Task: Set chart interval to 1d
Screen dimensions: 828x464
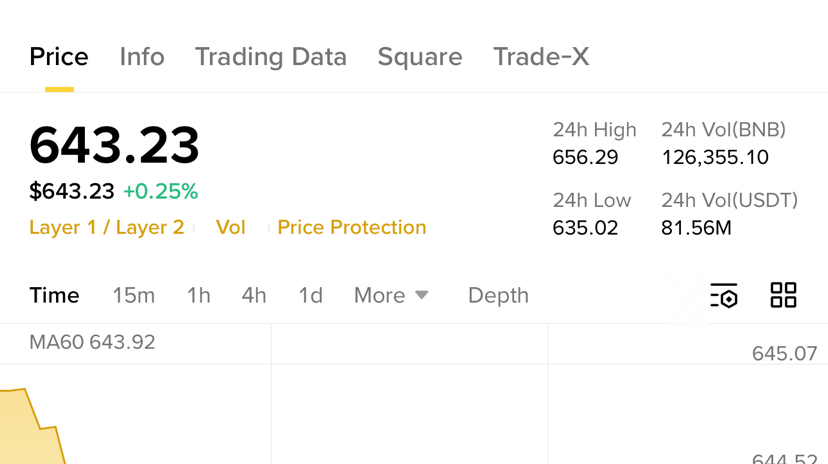Action: [311, 296]
